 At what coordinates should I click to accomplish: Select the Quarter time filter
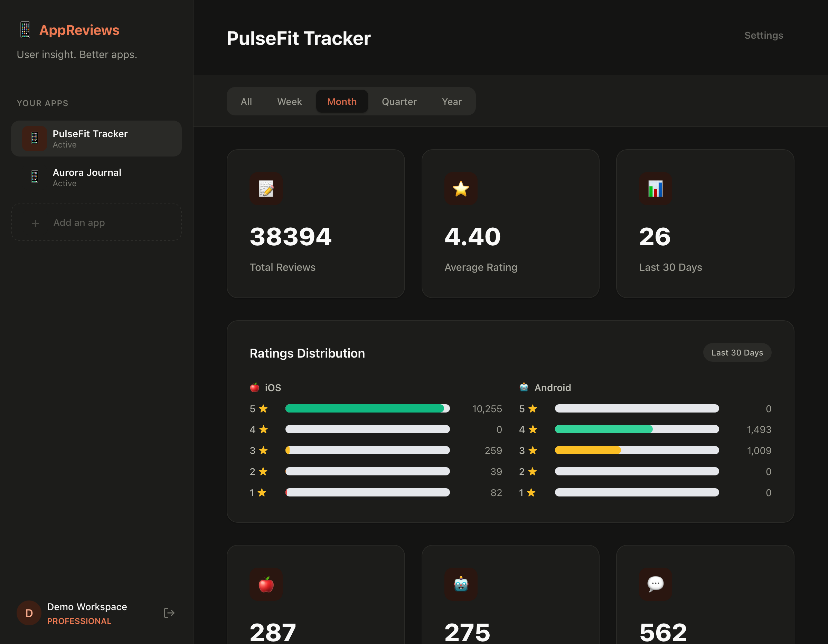click(x=399, y=101)
